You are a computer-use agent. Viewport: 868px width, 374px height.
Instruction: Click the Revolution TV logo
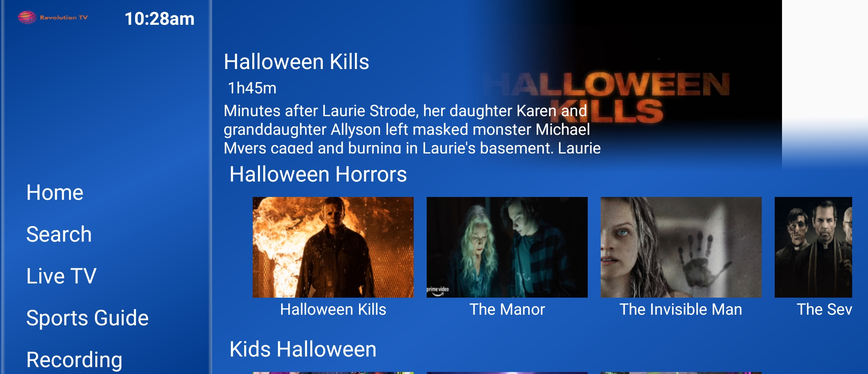[x=53, y=17]
